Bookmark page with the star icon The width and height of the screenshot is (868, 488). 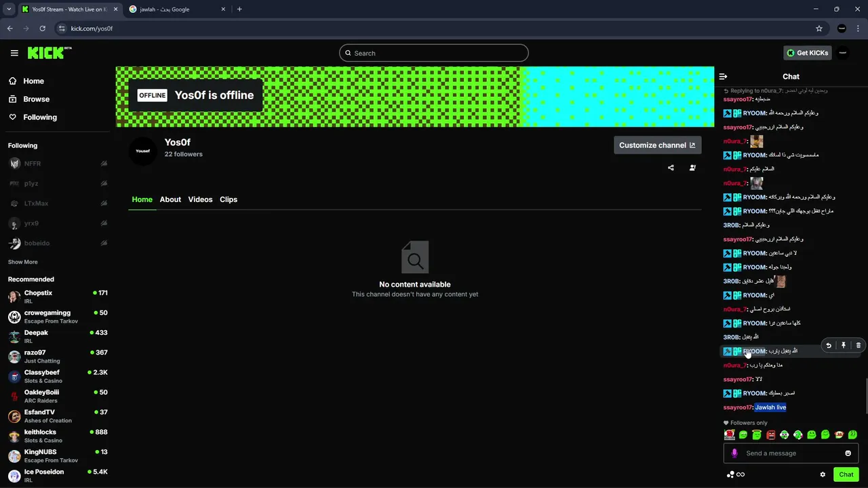point(819,28)
